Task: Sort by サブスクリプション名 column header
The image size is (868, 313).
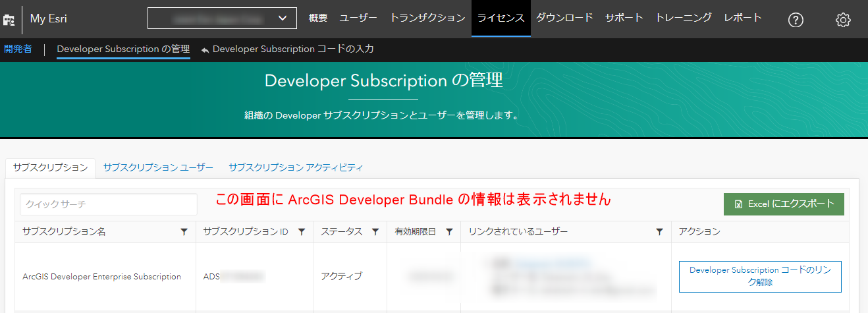Action: [64, 232]
